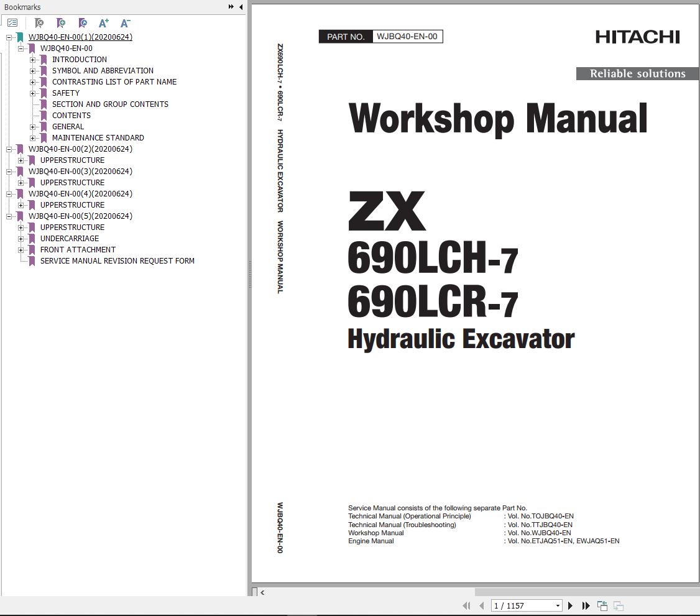Click the purple bookmark icon beside CONTENTS
The image size is (700, 616).
(44, 116)
